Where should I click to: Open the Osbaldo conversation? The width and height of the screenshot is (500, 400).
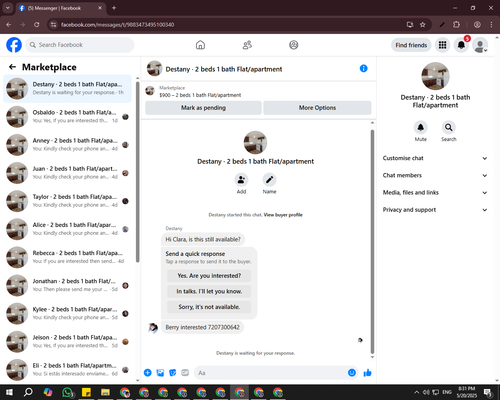click(x=67, y=117)
